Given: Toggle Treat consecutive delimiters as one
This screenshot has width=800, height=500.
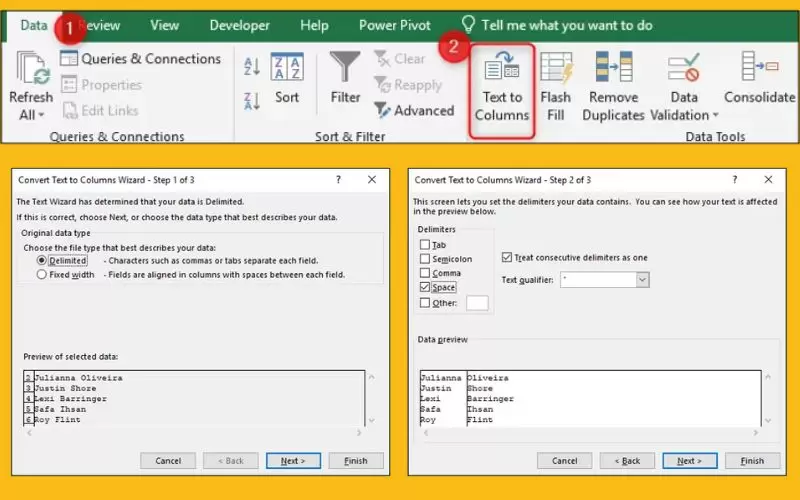Looking at the screenshot, I should (x=507, y=257).
